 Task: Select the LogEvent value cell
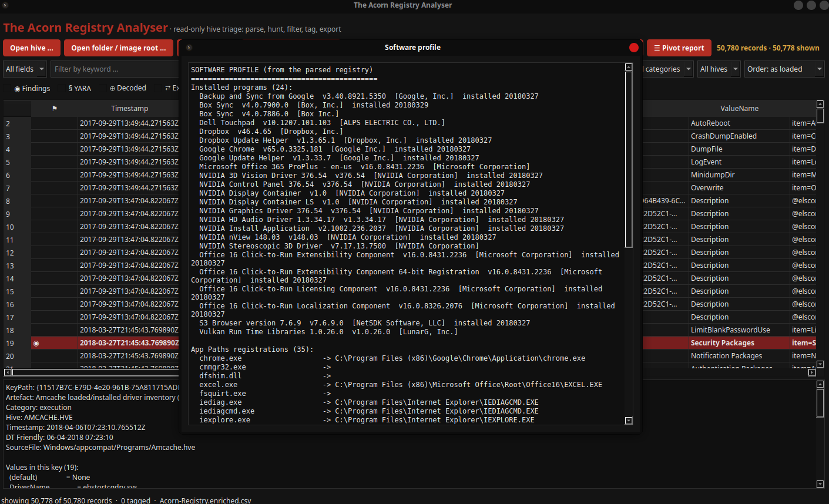[x=739, y=162]
